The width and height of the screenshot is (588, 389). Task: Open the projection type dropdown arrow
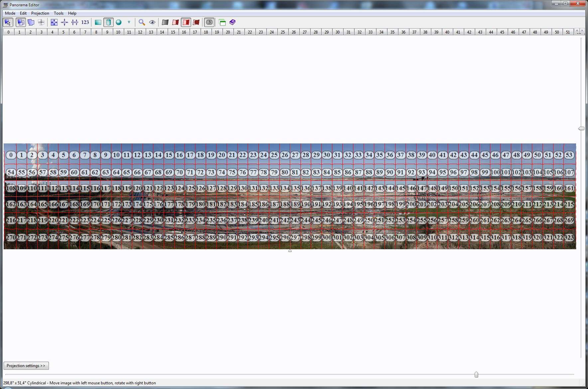pyautogui.click(x=129, y=22)
